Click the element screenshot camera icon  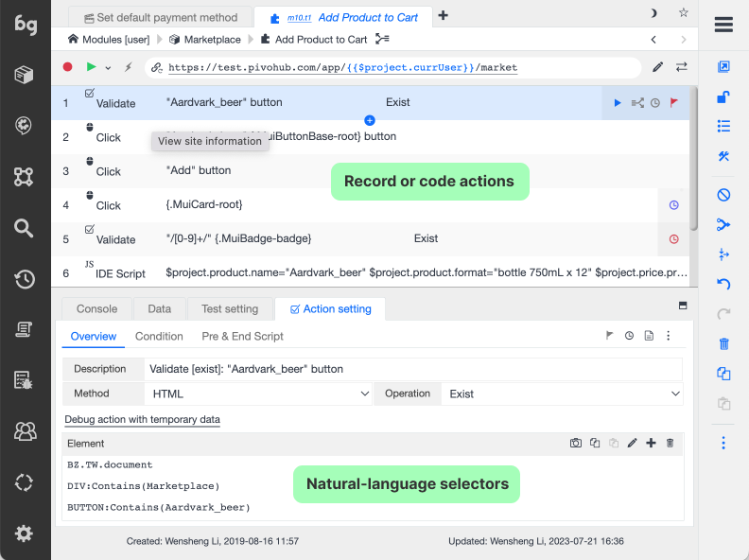click(575, 443)
